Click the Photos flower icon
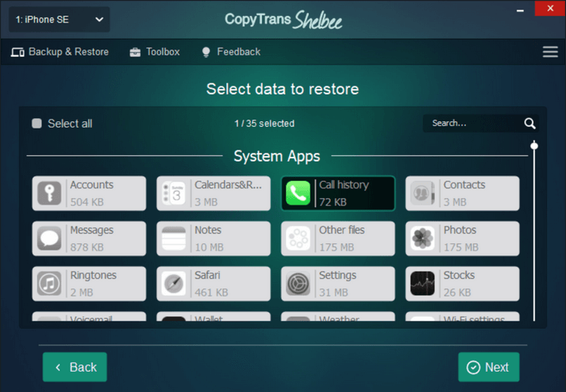 click(422, 238)
